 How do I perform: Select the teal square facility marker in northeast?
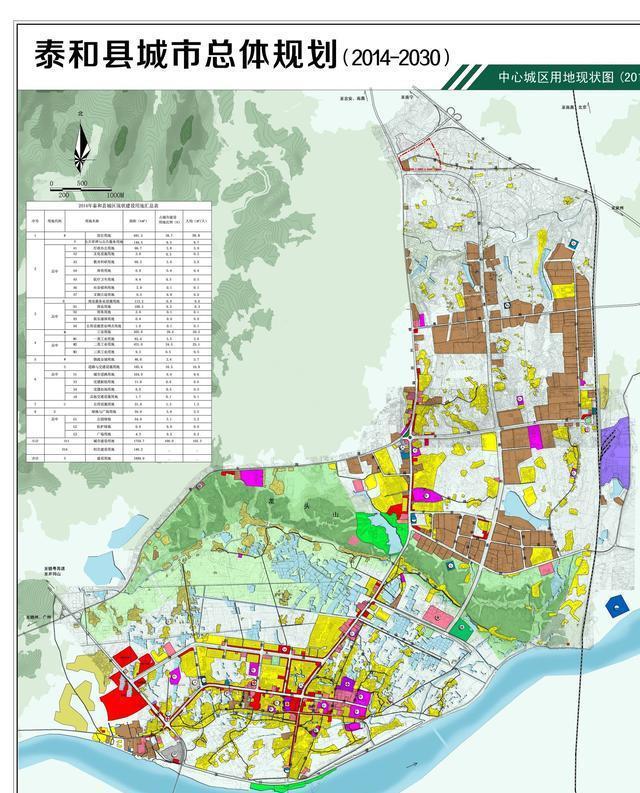click(572, 242)
